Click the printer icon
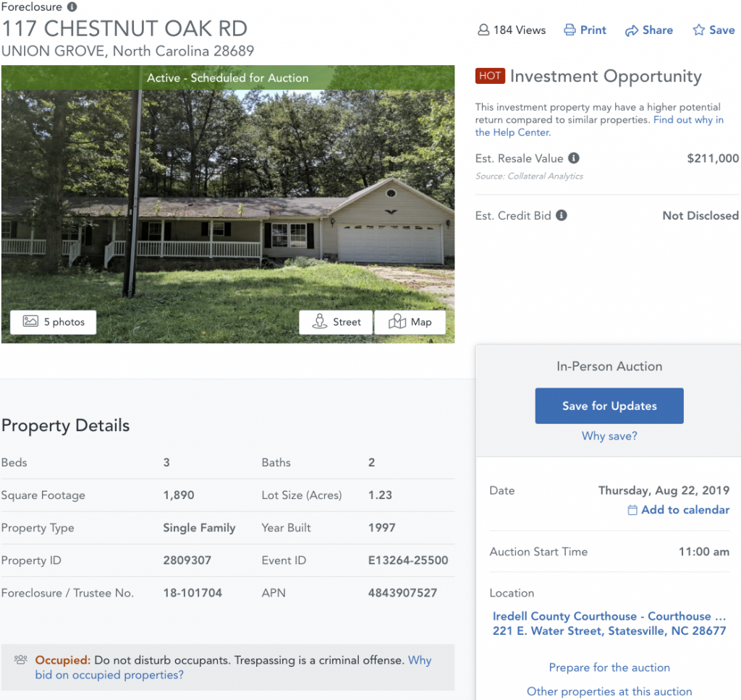The width and height of the screenshot is (741, 700). [x=569, y=30]
